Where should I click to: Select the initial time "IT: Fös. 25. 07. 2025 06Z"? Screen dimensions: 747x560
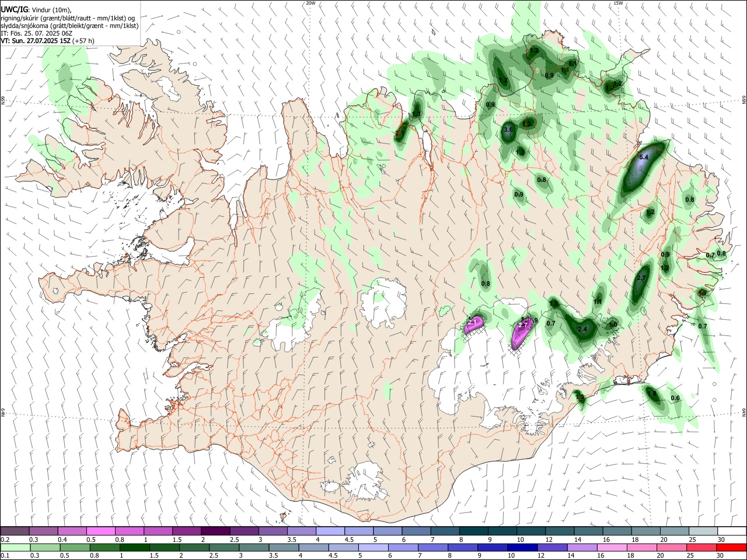pos(36,33)
